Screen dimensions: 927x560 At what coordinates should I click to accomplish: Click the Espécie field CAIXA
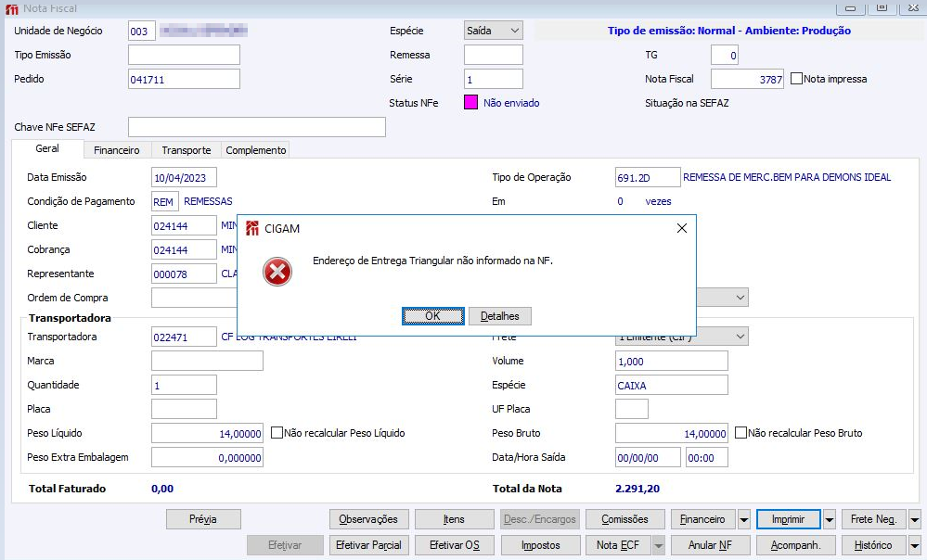click(671, 385)
